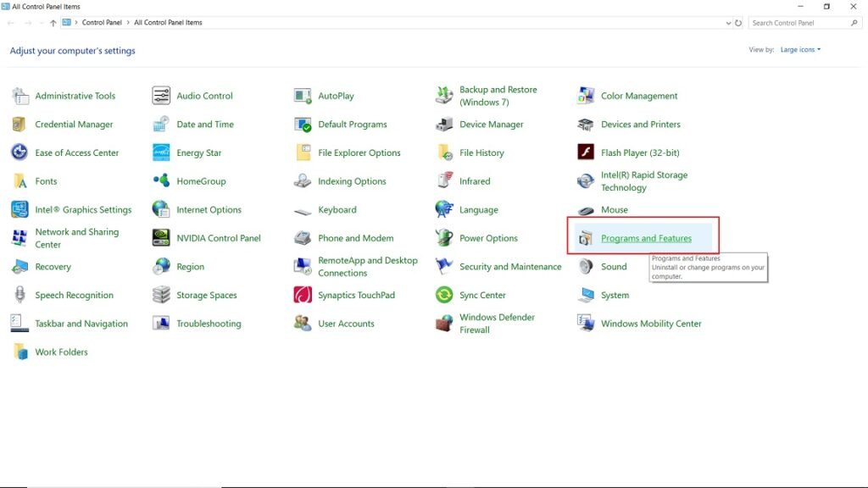Open the Storage Spaces link
Screen dimensions: 868x488
(x=207, y=296)
